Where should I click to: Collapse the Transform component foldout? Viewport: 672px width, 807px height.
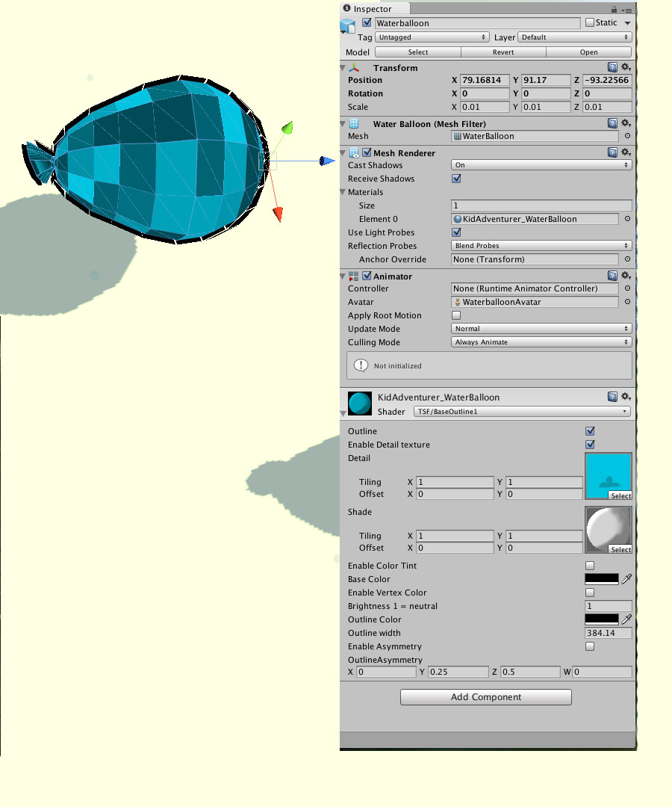343,68
